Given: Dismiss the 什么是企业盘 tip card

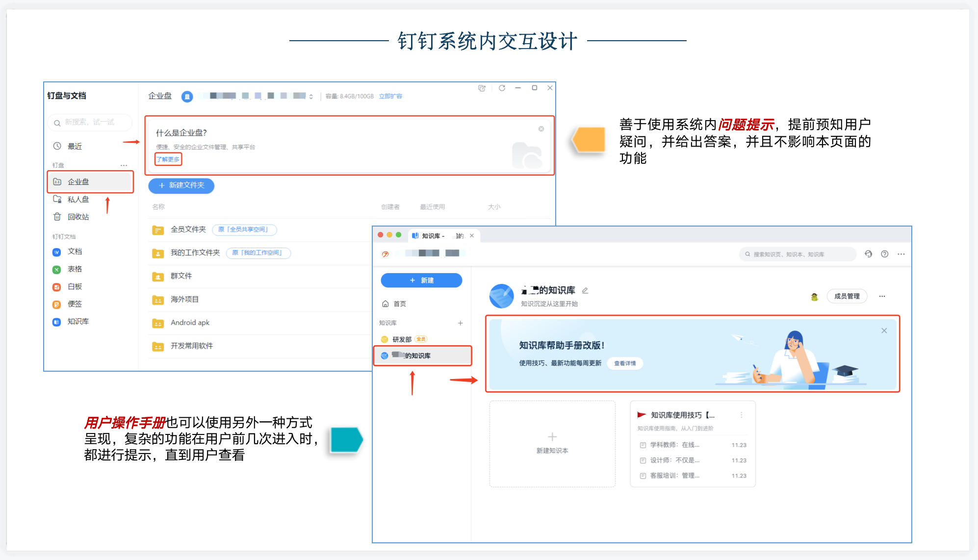Looking at the screenshot, I should tap(541, 129).
